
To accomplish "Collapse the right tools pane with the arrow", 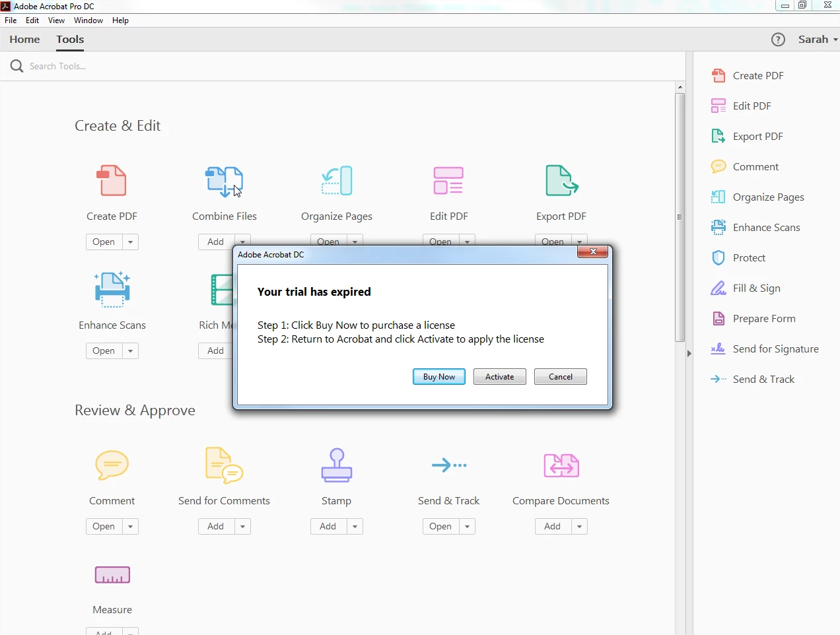I will point(689,353).
